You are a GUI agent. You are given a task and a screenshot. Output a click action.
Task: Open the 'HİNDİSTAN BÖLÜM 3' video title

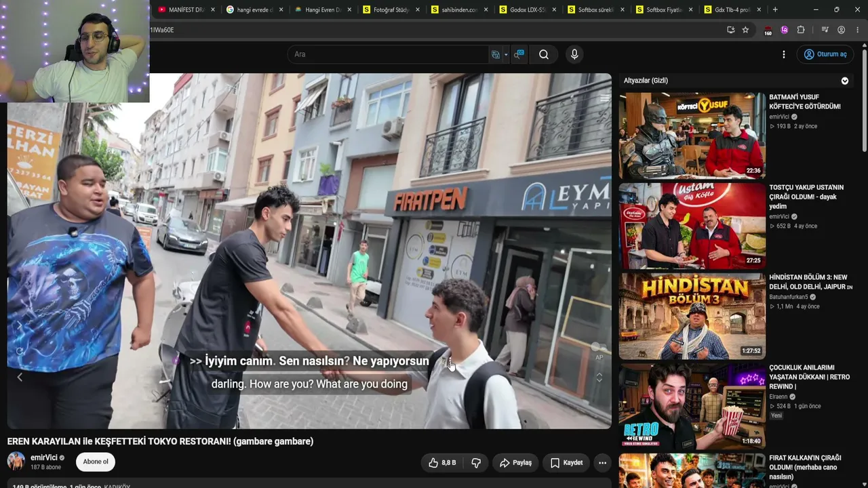(x=810, y=282)
